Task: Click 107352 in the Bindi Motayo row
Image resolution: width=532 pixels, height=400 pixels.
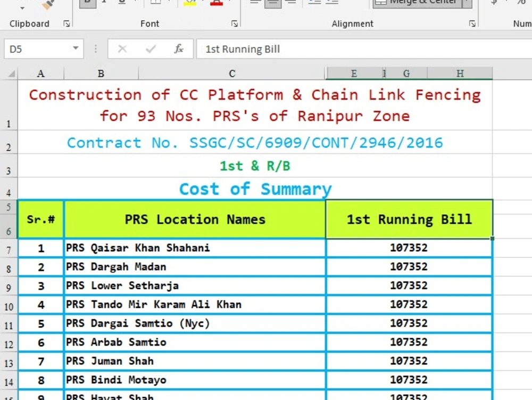Action: pyautogui.click(x=409, y=380)
